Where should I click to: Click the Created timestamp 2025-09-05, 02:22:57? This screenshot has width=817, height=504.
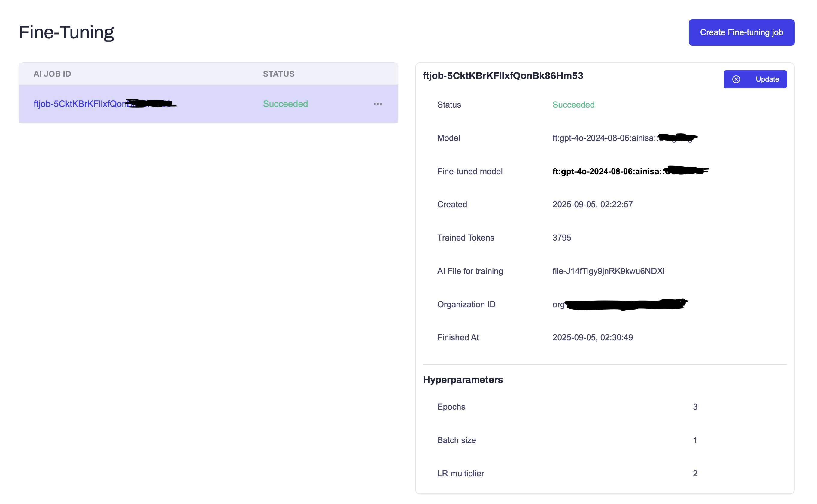tap(592, 204)
